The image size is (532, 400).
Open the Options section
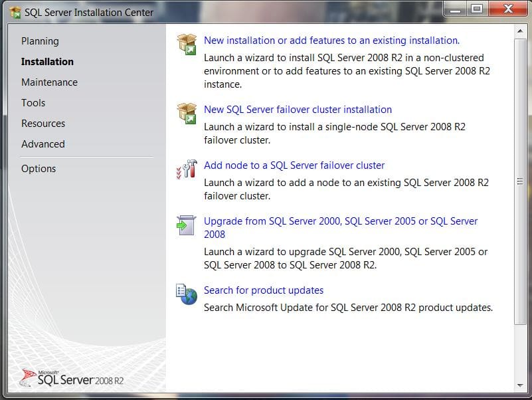tap(39, 169)
